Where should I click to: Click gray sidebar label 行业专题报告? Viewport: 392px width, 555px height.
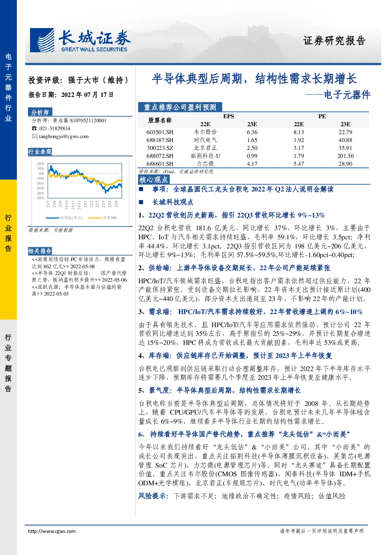coord(8,363)
